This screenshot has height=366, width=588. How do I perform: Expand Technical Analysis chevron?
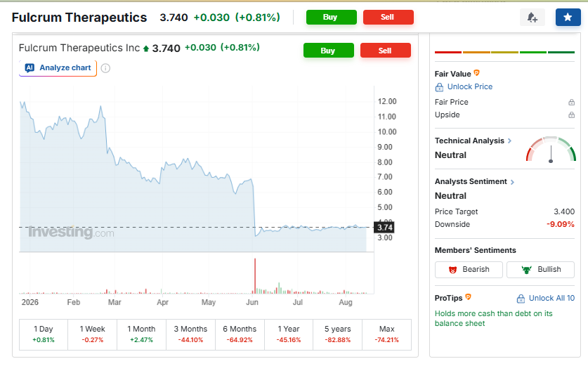pyautogui.click(x=509, y=141)
